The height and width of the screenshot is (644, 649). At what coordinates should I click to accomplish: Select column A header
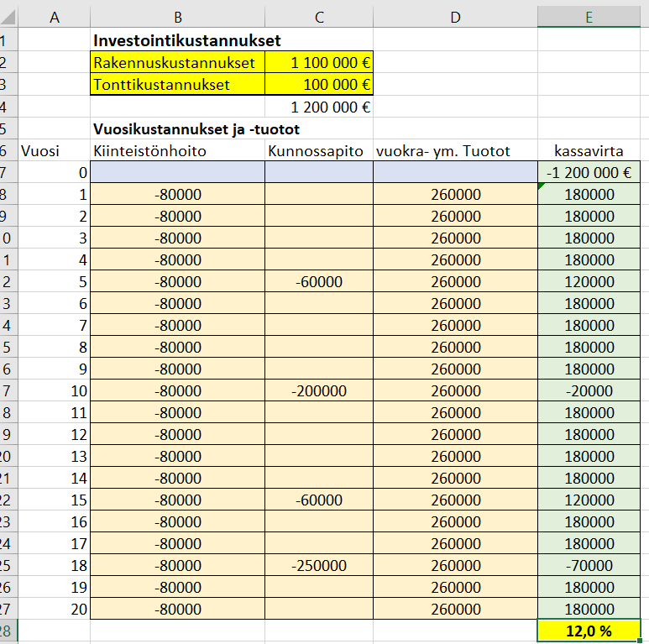(x=55, y=18)
